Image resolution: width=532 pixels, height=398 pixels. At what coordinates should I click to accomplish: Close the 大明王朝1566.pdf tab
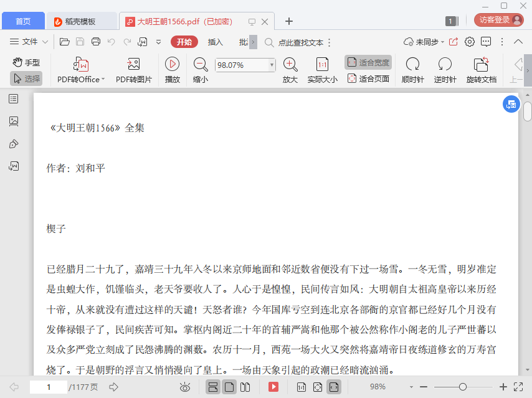tap(265, 22)
